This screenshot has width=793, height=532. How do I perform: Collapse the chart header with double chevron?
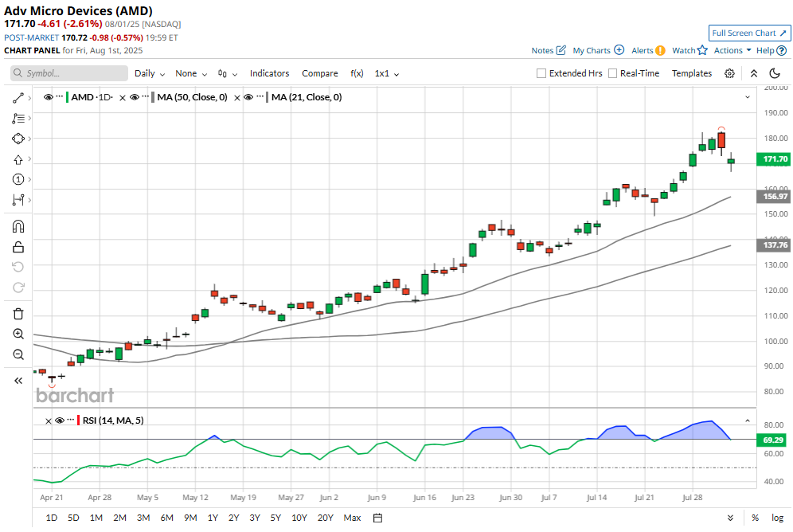click(753, 73)
